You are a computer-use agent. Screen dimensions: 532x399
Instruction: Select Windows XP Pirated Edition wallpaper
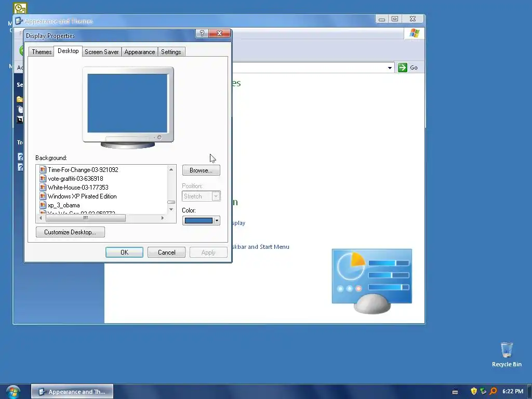82,196
